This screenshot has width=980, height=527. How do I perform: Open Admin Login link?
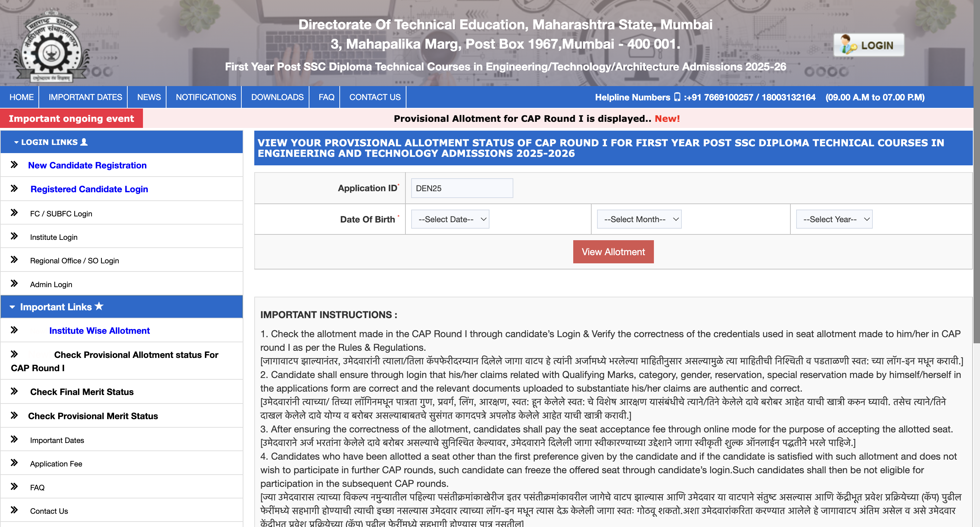coord(51,284)
